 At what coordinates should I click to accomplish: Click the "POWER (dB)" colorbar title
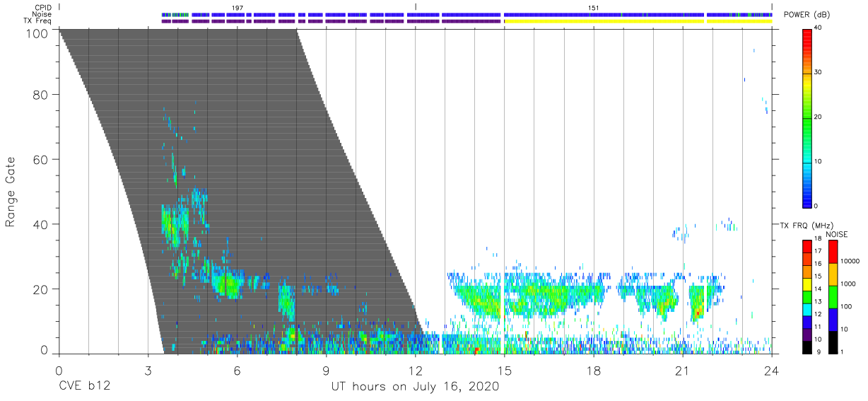[x=807, y=15]
